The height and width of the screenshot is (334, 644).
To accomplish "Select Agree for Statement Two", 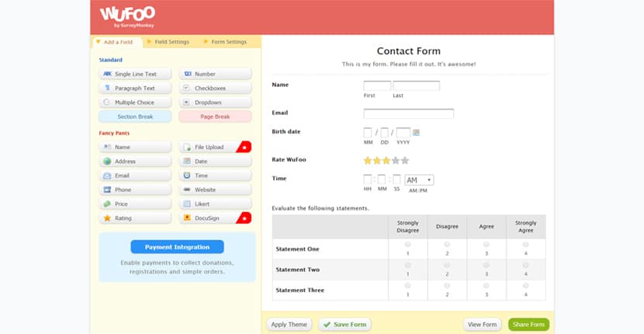I will pos(486,265).
